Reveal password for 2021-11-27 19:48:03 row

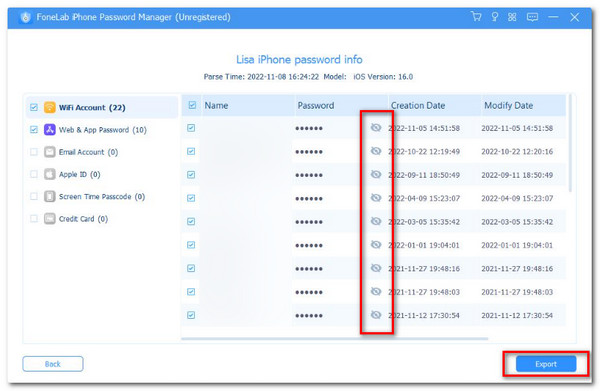pos(376,292)
